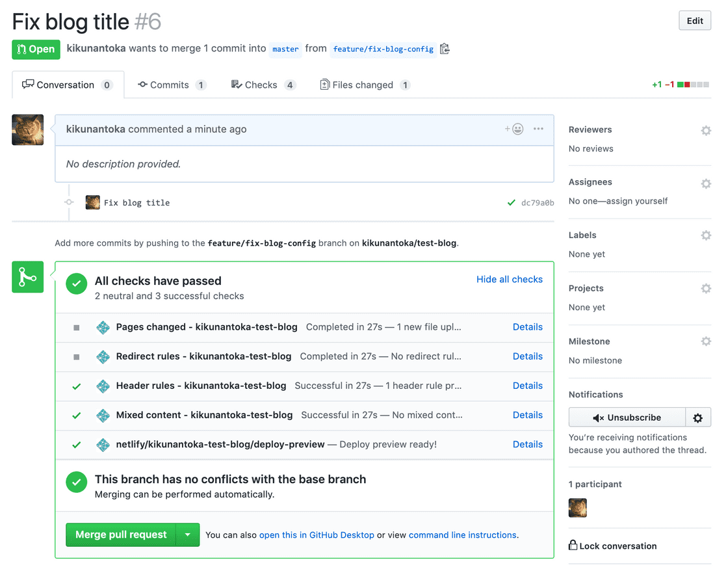Open Labels gear settings
The image size is (728, 569).
click(x=705, y=235)
